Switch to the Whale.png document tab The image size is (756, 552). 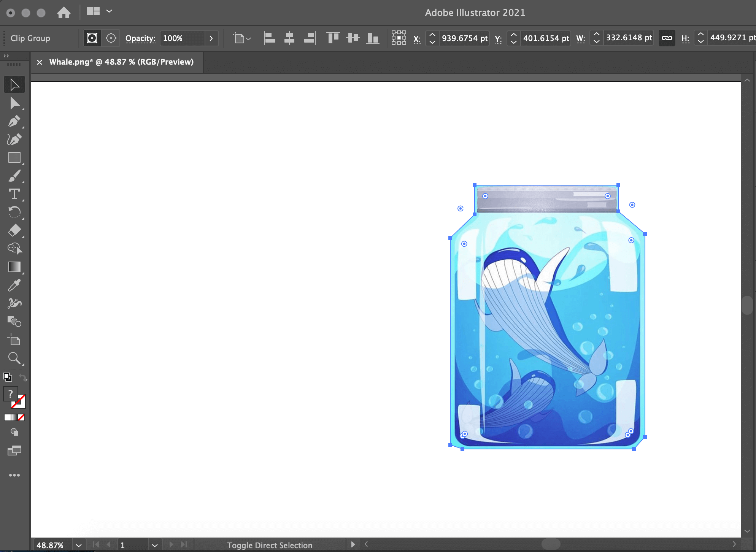(x=121, y=62)
